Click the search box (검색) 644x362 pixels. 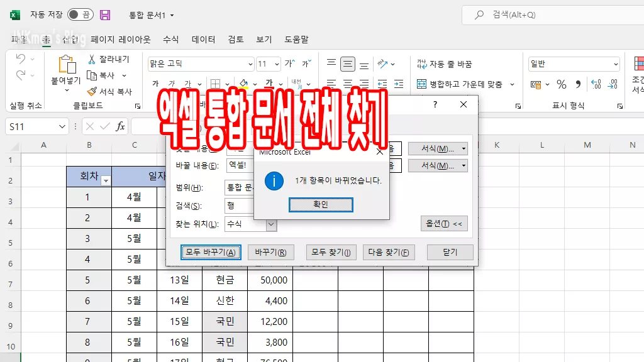point(553,15)
